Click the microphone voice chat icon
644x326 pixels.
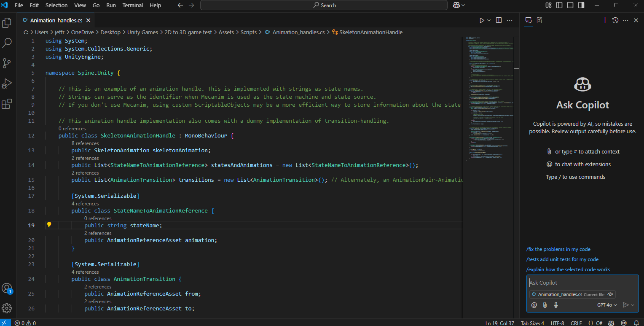(556, 305)
